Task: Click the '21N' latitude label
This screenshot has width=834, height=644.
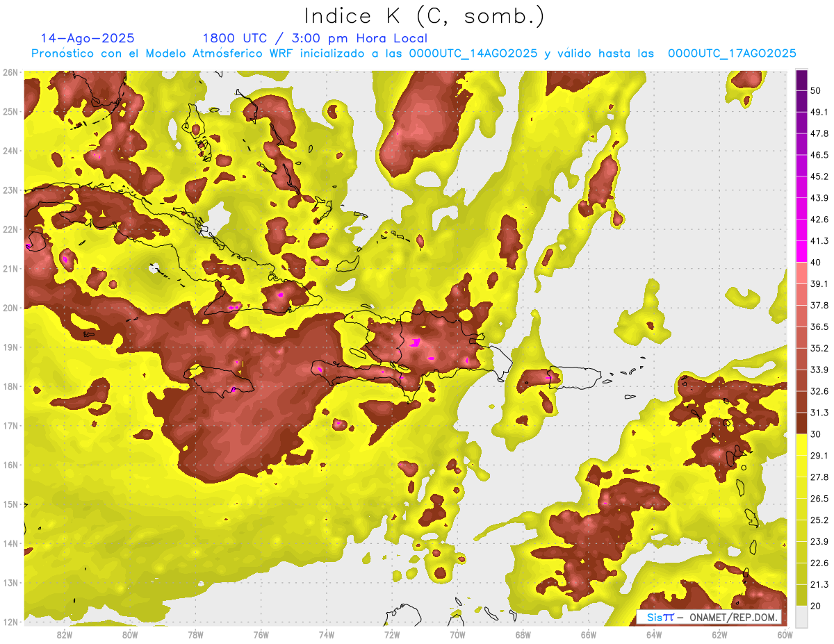Action: pos(10,269)
